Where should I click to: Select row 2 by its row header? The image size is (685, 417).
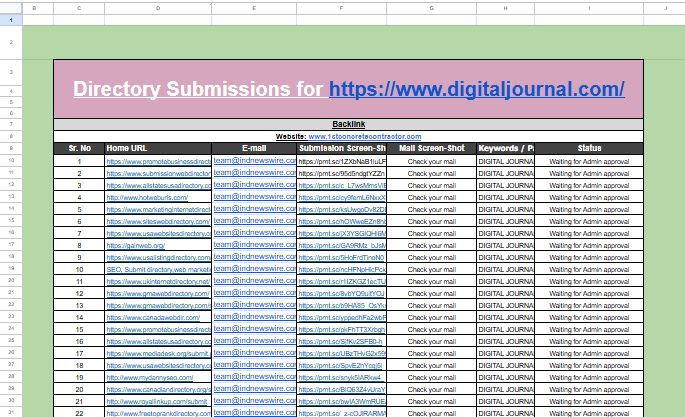point(11,42)
